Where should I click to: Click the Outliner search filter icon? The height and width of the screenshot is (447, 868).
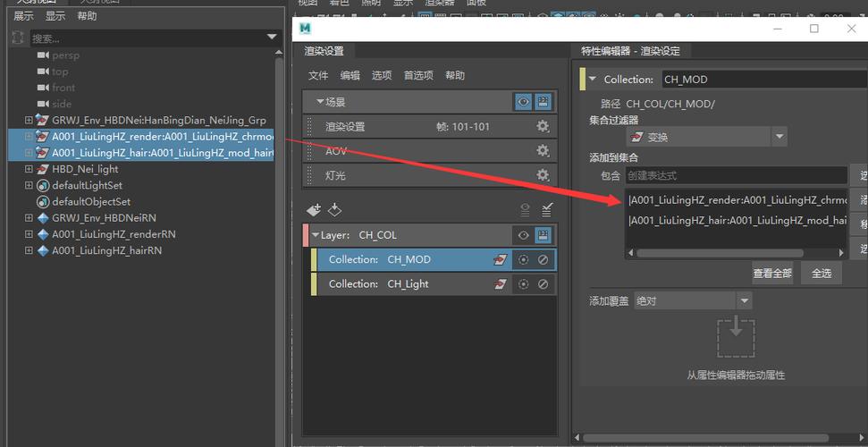(x=18, y=38)
